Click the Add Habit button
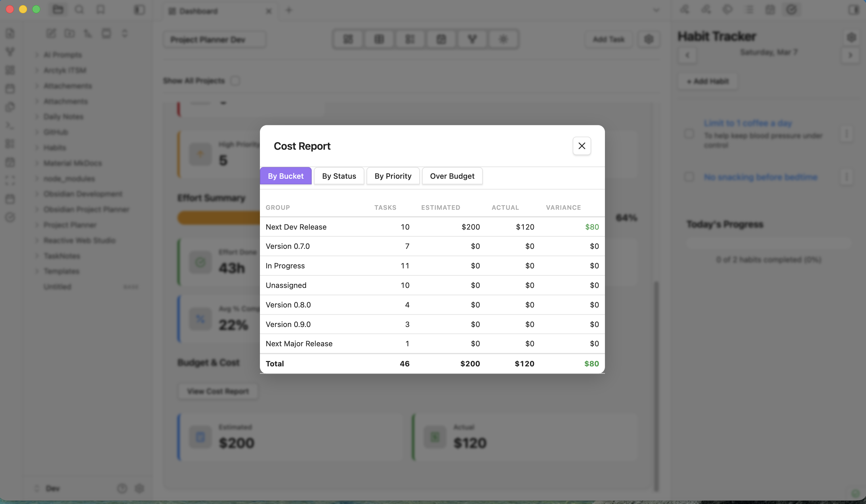 [x=708, y=81]
